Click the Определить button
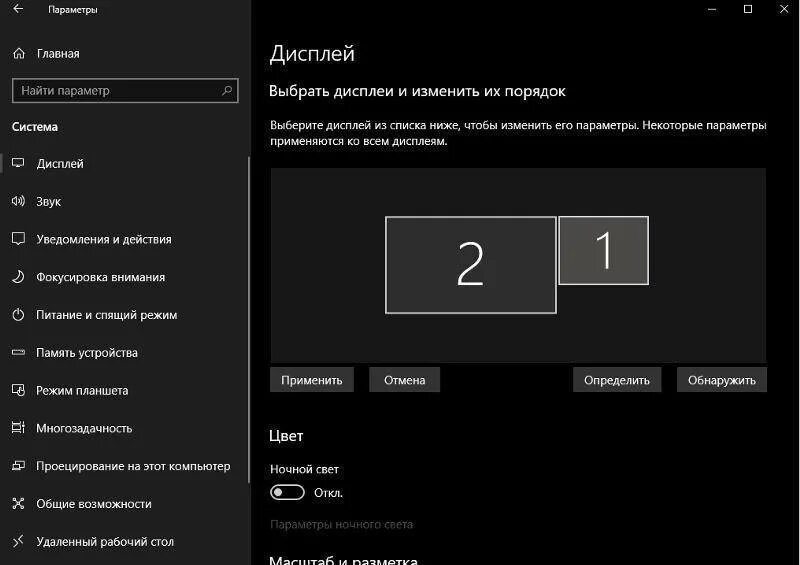 click(617, 380)
